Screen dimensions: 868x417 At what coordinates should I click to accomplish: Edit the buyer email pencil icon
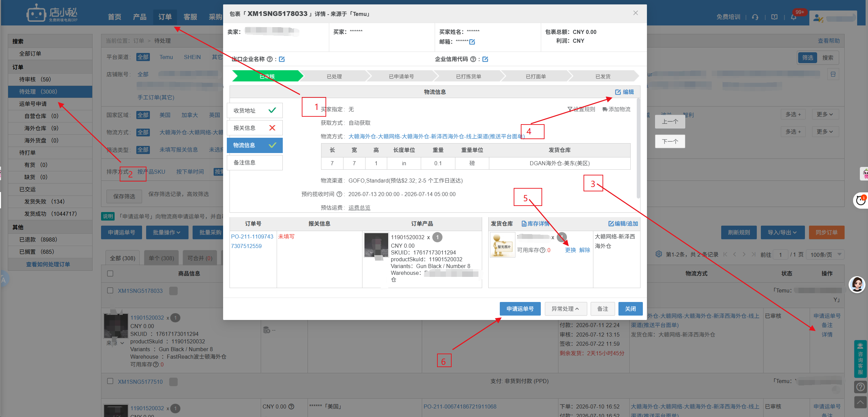click(472, 42)
